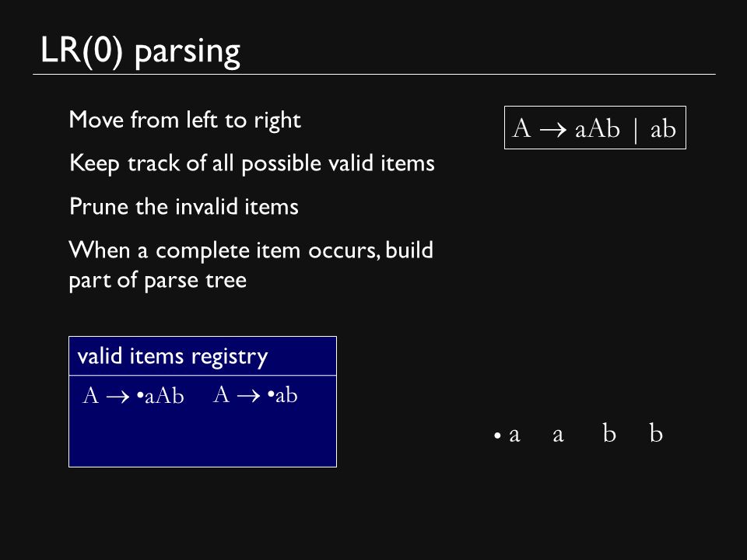The width and height of the screenshot is (747, 560).
Task: Click the bullet dot before the input string
Action: [497, 436]
